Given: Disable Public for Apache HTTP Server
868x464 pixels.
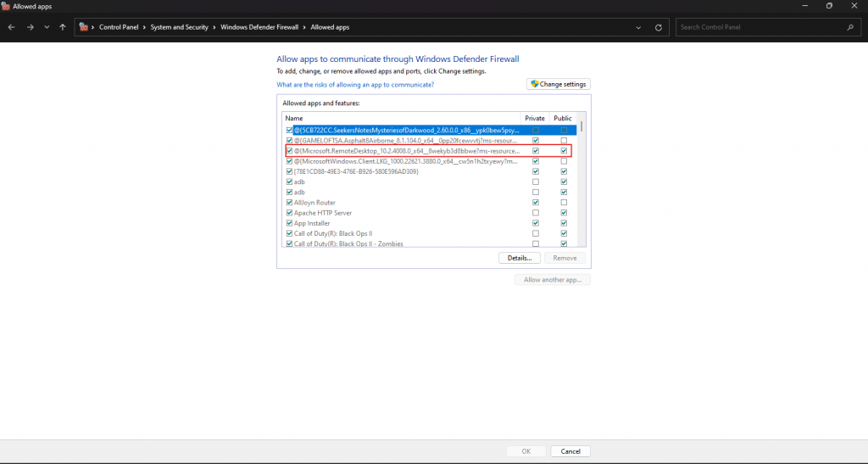Looking at the screenshot, I should click(x=564, y=213).
